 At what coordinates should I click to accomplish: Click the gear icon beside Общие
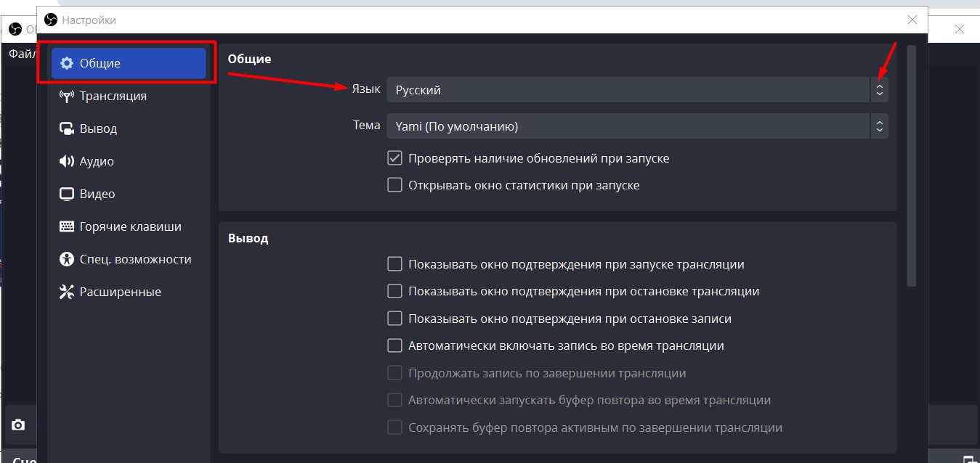pos(67,63)
